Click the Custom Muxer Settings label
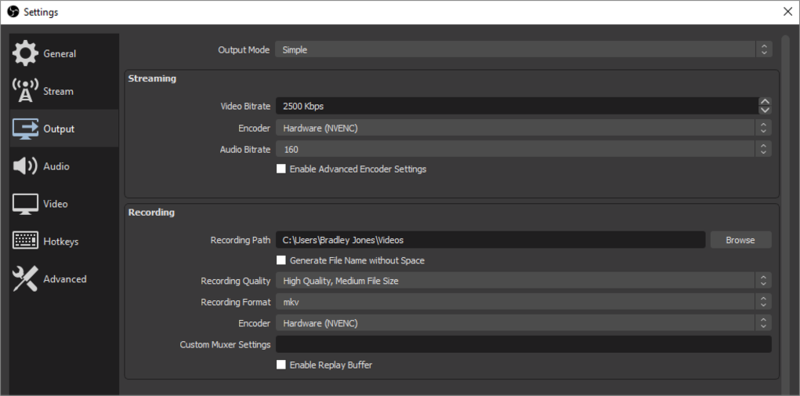This screenshot has height=396, width=800. coord(225,344)
